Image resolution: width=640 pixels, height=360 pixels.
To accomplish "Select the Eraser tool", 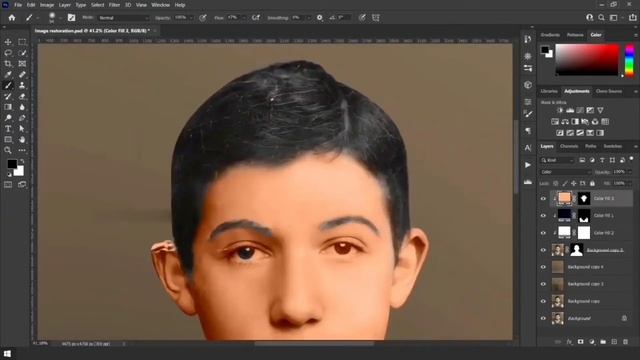I will tap(22, 96).
